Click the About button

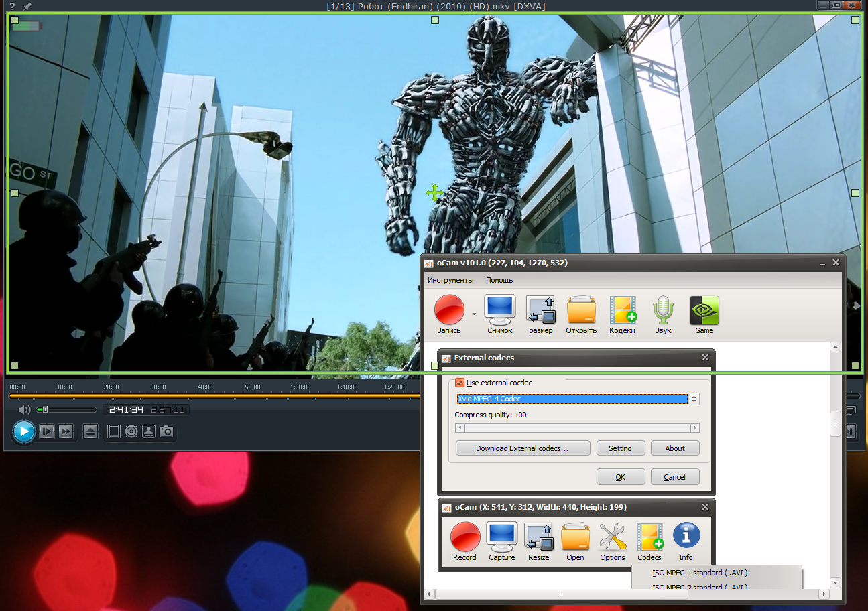click(x=675, y=448)
